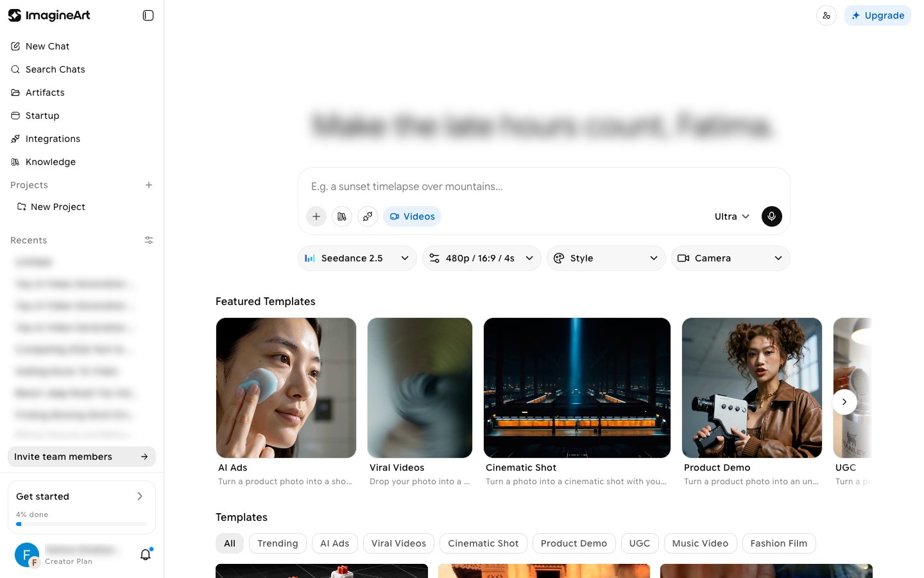The height and width of the screenshot is (578, 924).
Task: Click the team members icon at top right
Action: click(826, 15)
